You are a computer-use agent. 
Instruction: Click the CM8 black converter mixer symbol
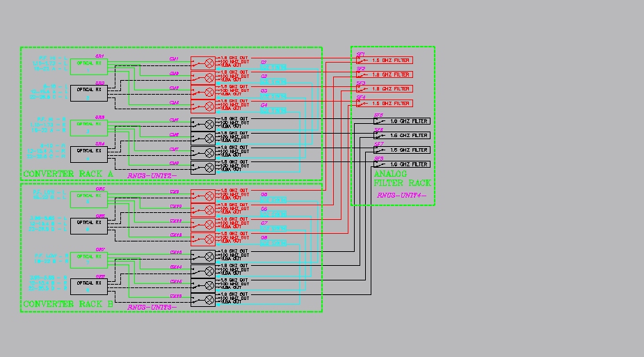[x=203, y=167]
